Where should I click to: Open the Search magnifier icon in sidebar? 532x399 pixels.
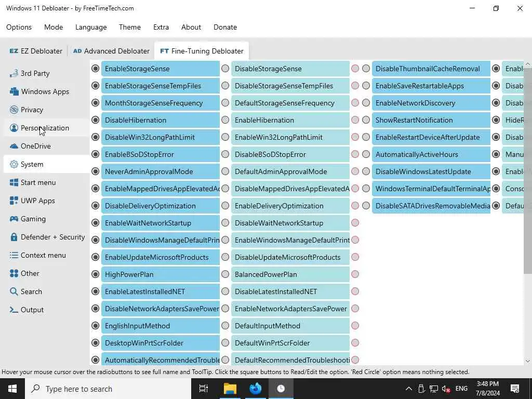point(14,291)
